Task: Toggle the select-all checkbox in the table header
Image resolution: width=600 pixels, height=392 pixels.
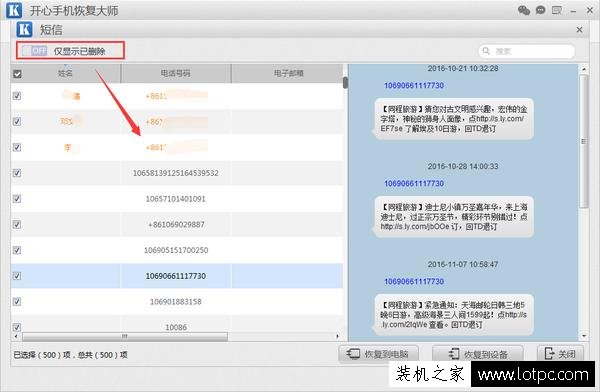Action: pos(17,74)
